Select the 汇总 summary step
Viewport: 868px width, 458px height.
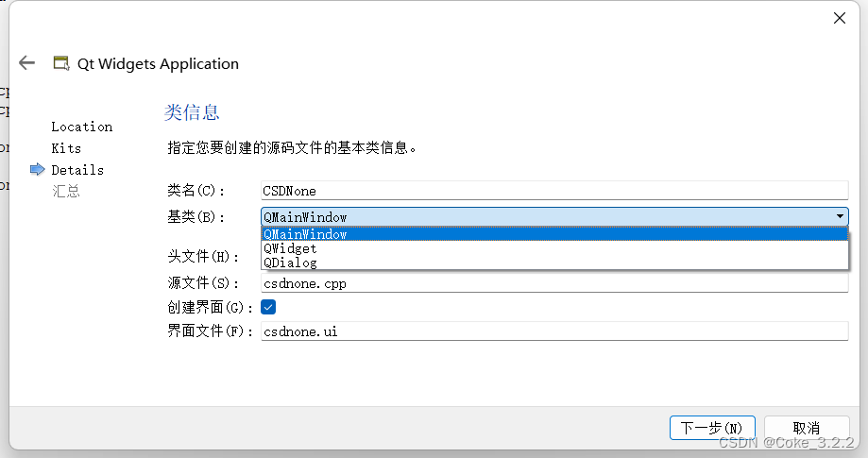pos(66,192)
